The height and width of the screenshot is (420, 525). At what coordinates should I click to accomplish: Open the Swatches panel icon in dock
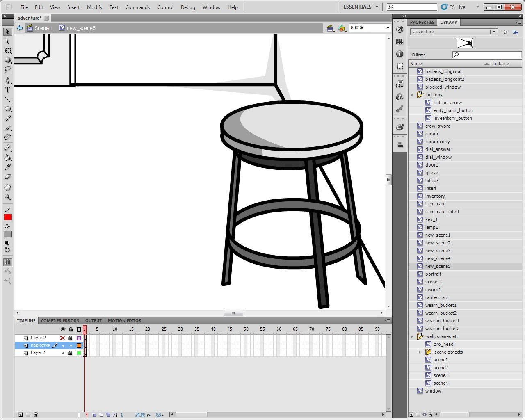[x=399, y=42]
